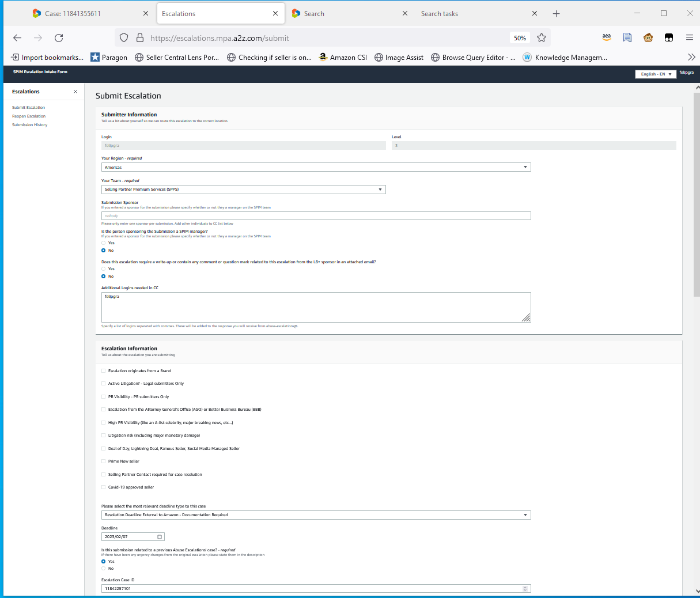Open the English - EN language dropdown
Viewport: 700px width, 598px height.
pyautogui.click(x=656, y=74)
